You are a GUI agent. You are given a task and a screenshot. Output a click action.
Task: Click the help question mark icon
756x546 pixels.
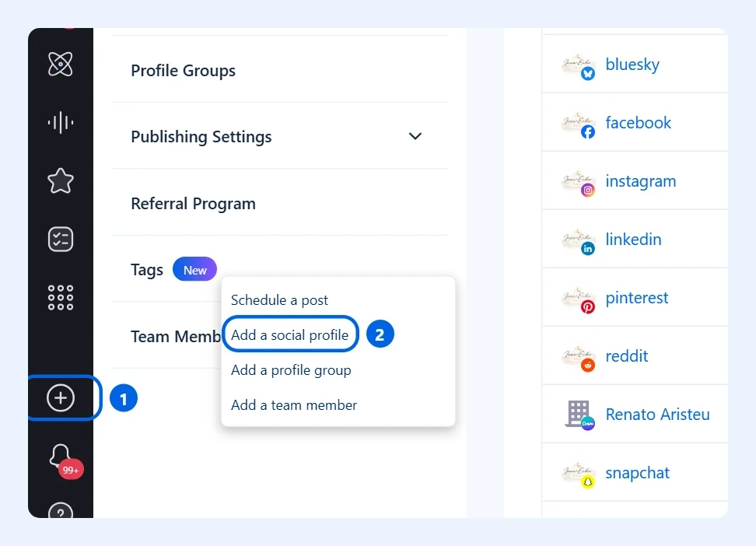pyautogui.click(x=61, y=510)
